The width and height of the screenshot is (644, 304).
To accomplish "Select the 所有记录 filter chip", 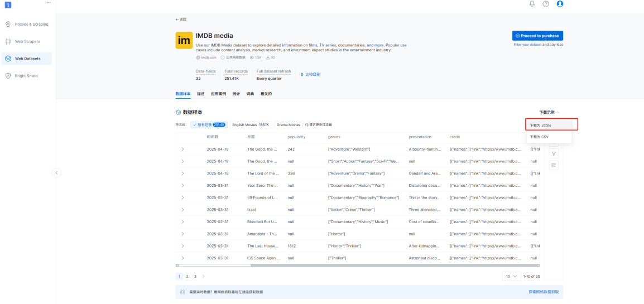I will (208, 124).
